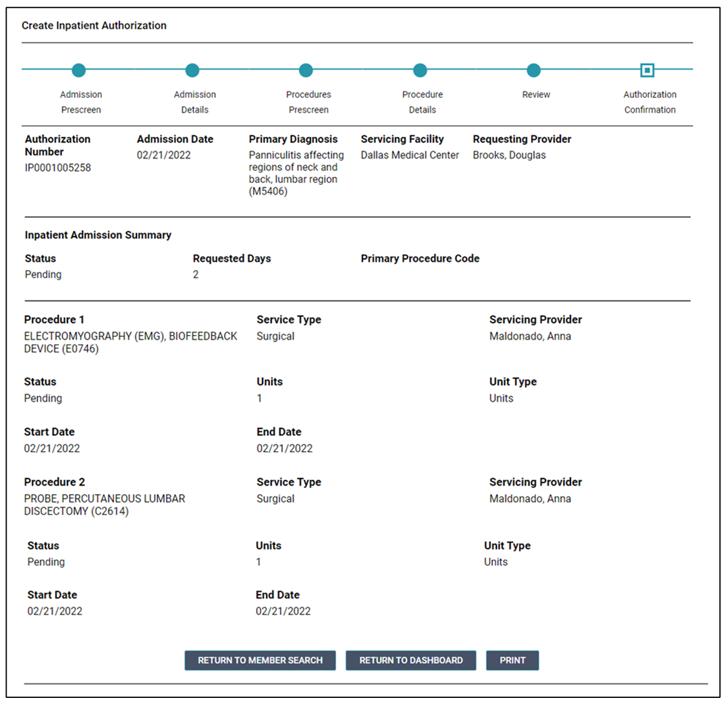
Task: Click requesting provider Brooks, Douglas
Action: tap(509, 155)
